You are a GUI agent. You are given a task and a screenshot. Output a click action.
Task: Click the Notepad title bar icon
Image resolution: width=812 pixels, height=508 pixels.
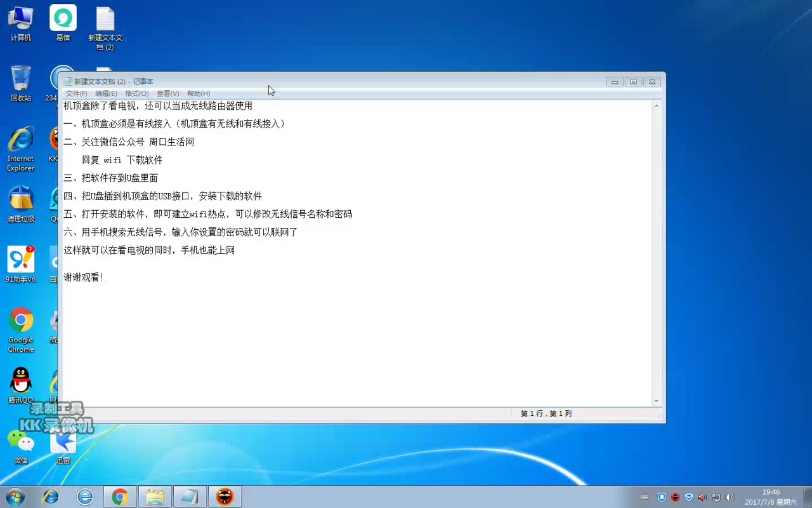click(68, 81)
